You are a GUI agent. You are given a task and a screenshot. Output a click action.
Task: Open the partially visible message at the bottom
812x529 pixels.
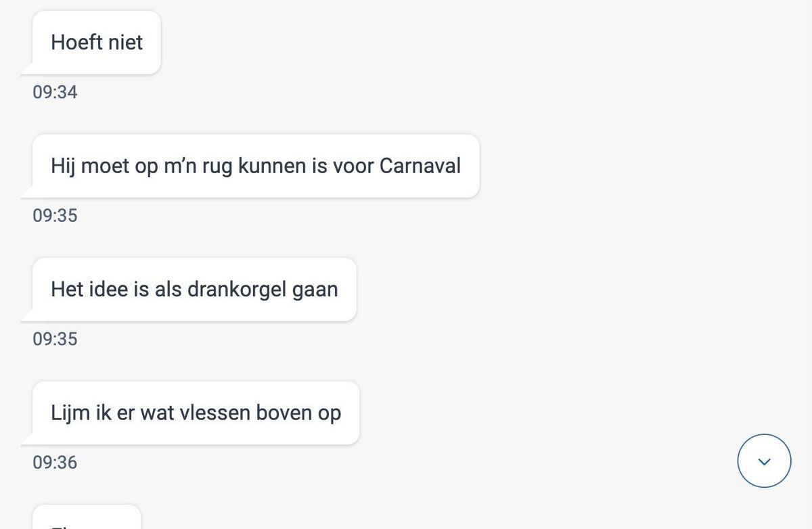(x=86, y=518)
